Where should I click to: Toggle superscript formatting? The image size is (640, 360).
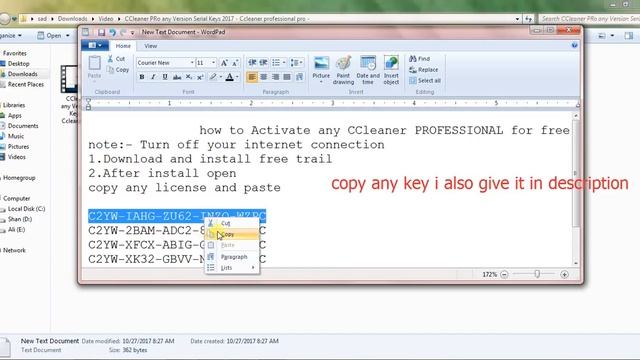[x=200, y=77]
